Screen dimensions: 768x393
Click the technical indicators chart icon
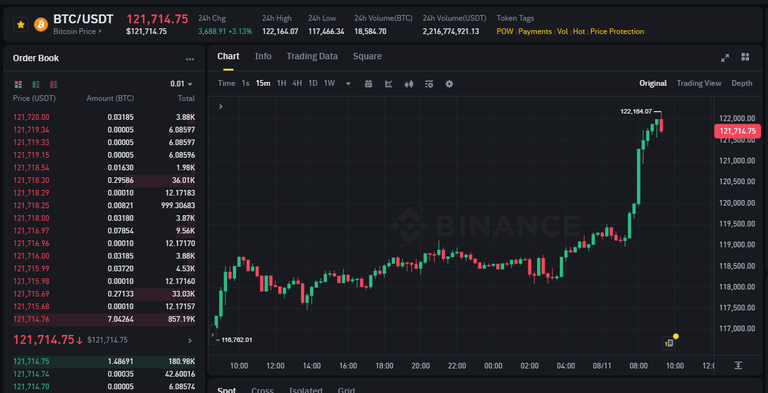(x=388, y=84)
